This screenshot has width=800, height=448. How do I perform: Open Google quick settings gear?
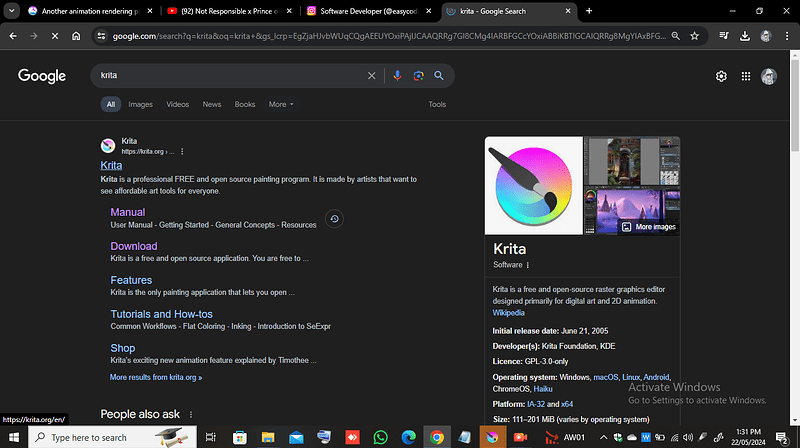tap(721, 76)
